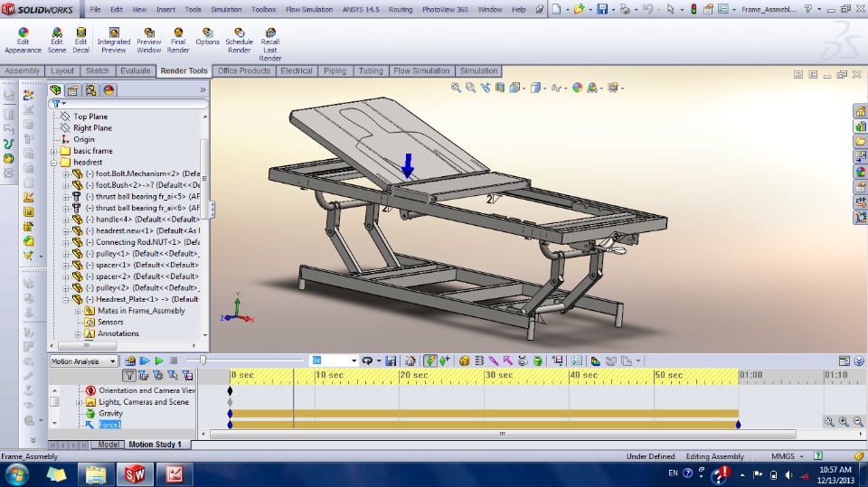
Task: Click the Play button in motion toolbar
Action: pyautogui.click(x=159, y=361)
